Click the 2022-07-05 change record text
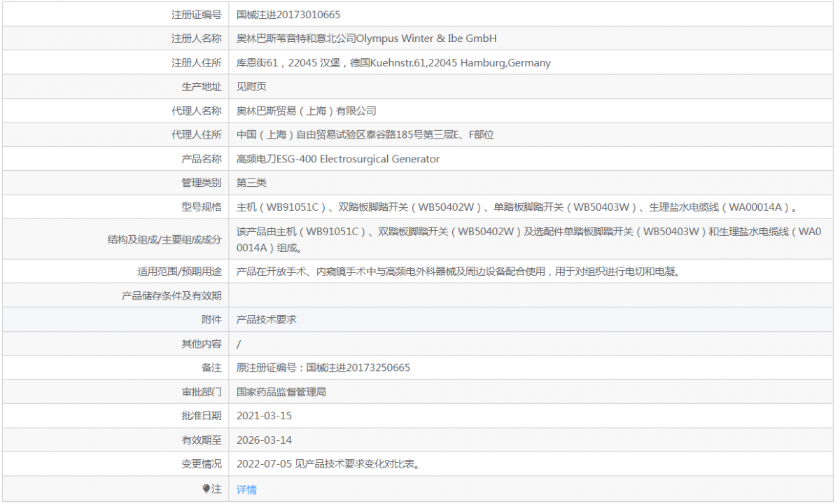Image resolution: width=840 pixels, height=504 pixels. [x=328, y=464]
